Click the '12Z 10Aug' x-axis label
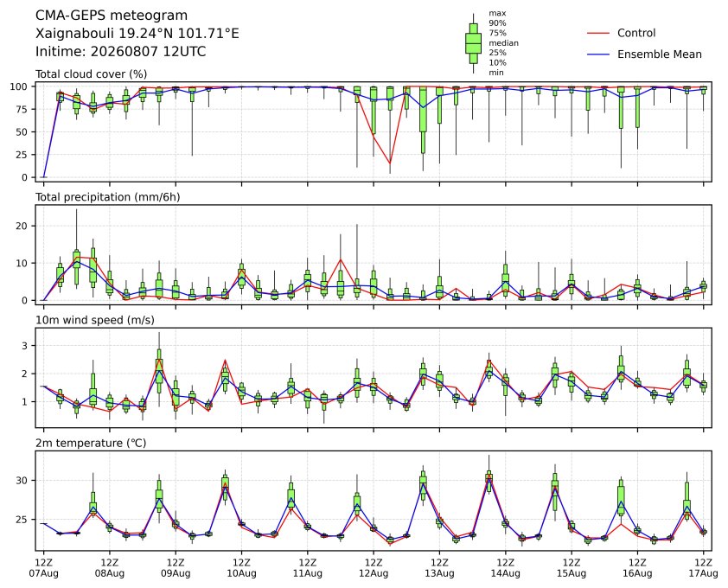 coord(241,568)
